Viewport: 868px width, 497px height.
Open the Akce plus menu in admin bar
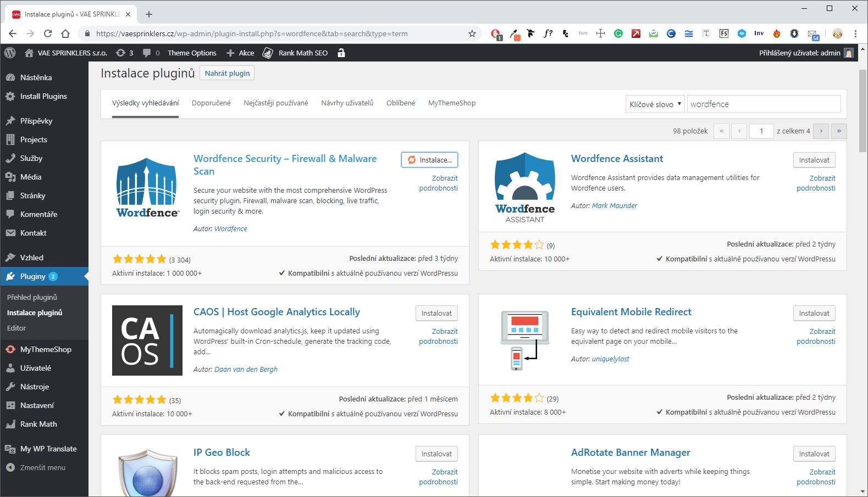(x=240, y=53)
